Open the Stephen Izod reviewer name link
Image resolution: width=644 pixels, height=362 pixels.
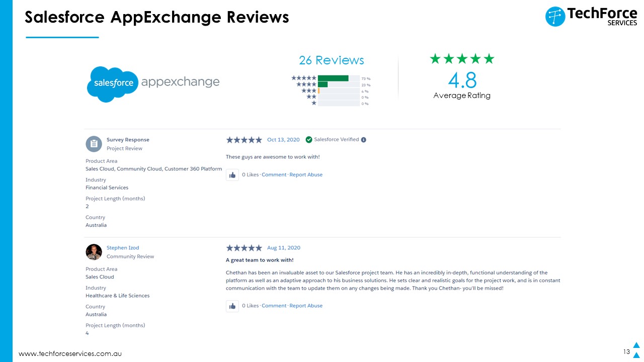123,248
